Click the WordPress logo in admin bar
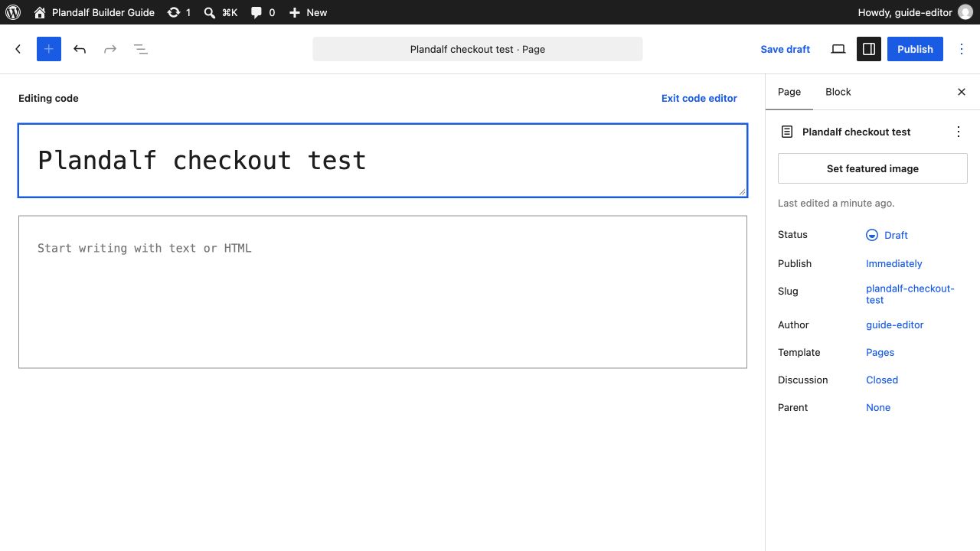This screenshot has height=551, width=980. click(12, 12)
